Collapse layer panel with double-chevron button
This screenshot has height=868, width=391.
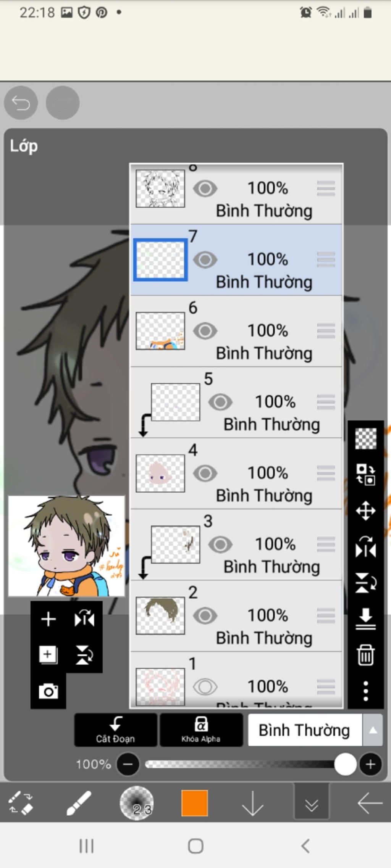click(x=312, y=803)
